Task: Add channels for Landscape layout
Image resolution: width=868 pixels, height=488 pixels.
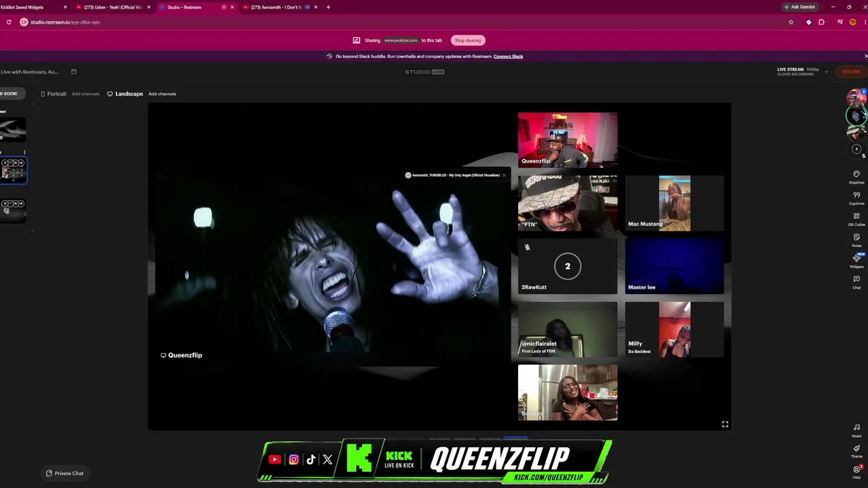Action: point(162,94)
